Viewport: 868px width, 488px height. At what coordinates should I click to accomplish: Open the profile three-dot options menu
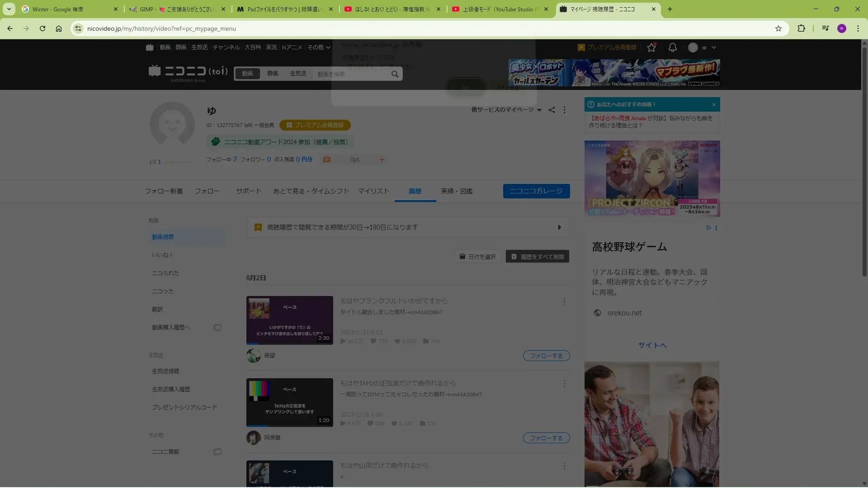click(x=564, y=110)
